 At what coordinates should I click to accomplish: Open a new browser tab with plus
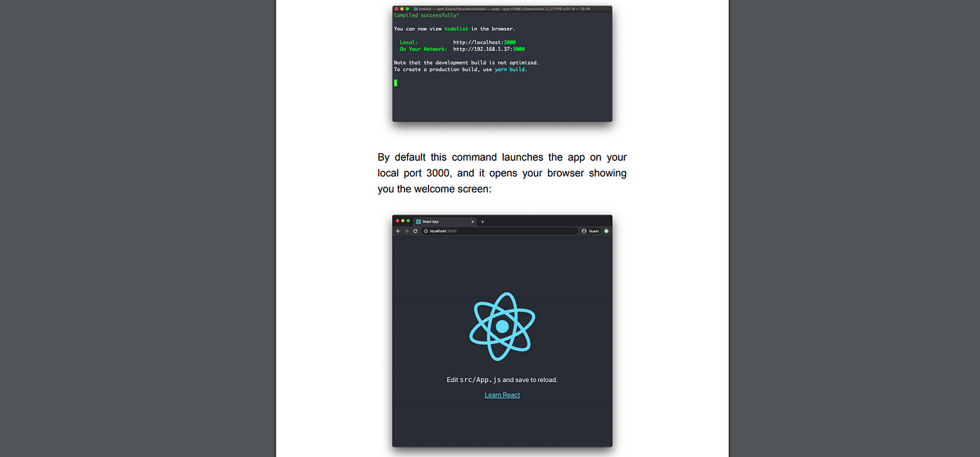coord(482,221)
